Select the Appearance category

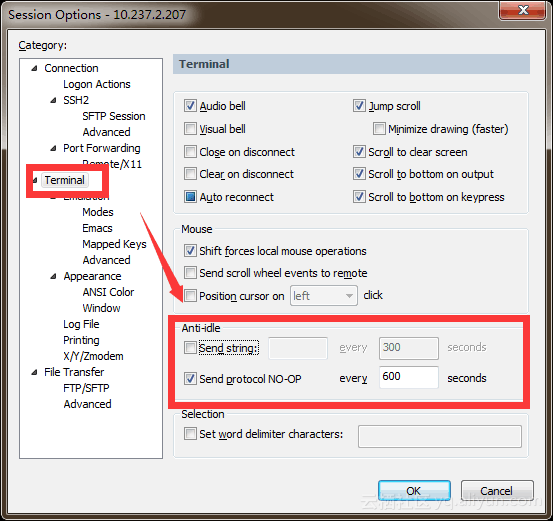tap(92, 276)
